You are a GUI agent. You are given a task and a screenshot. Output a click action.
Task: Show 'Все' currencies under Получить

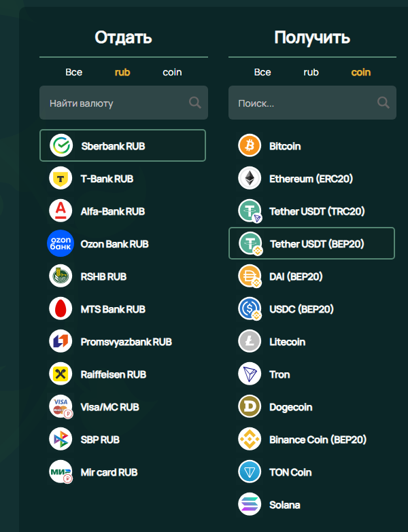coord(262,72)
